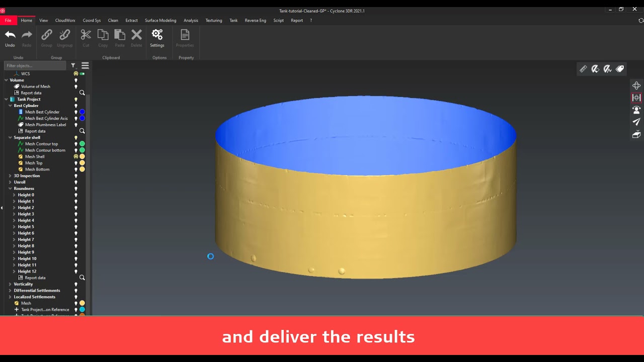Click the Paste clipboard icon
The image size is (644, 362).
[120, 35]
